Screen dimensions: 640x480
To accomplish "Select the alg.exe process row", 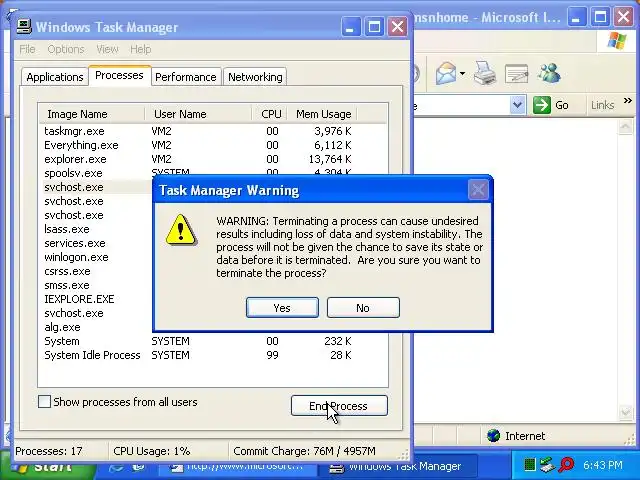I will pos(97,327).
